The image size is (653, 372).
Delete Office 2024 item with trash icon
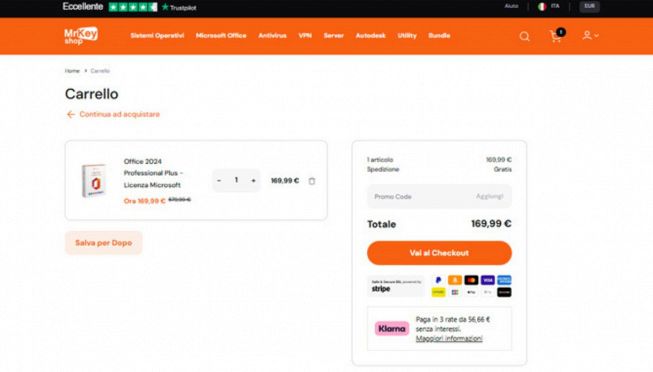pos(312,181)
